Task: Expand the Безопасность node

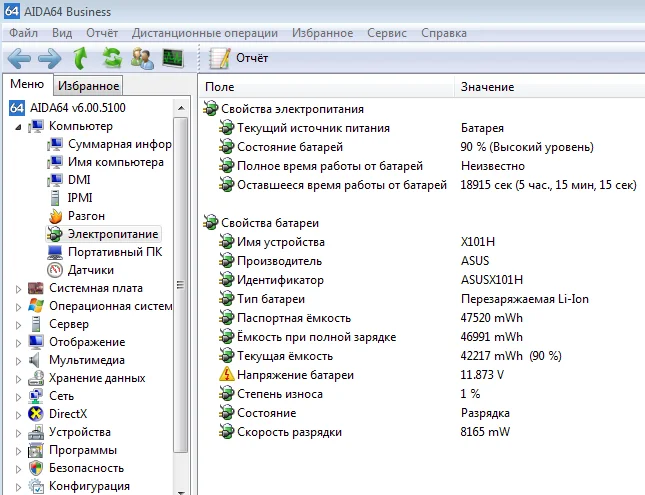Action: (x=18, y=469)
